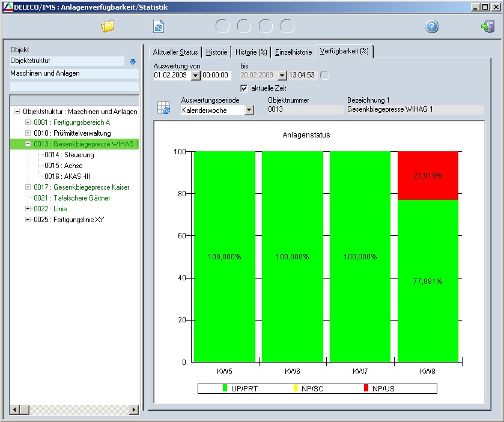Open the Einzelhistorie tab
This screenshot has width=504, height=422.
click(x=293, y=52)
